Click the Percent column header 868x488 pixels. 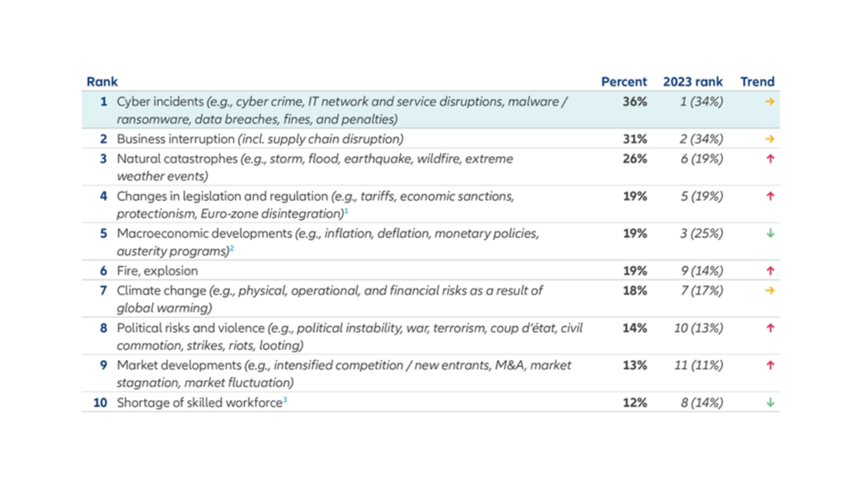point(624,82)
